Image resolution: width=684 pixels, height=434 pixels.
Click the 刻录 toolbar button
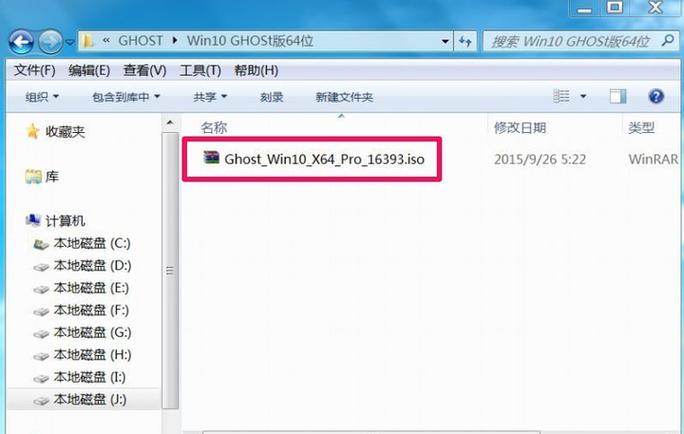pyautogui.click(x=271, y=96)
